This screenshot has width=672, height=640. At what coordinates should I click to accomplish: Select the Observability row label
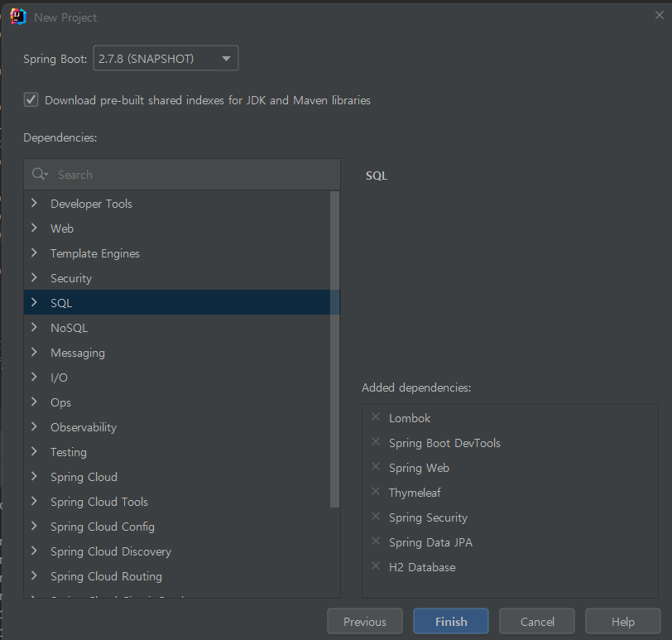click(84, 427)
